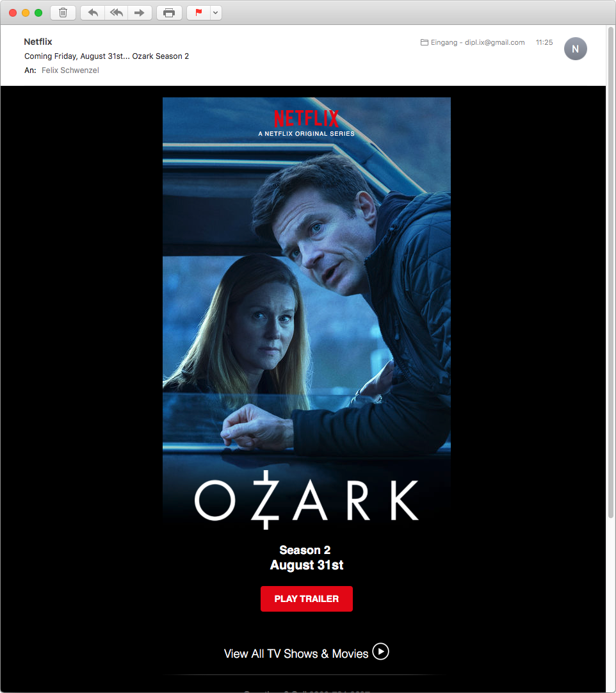Click the Netflix sender name in the header

[38, 42]
